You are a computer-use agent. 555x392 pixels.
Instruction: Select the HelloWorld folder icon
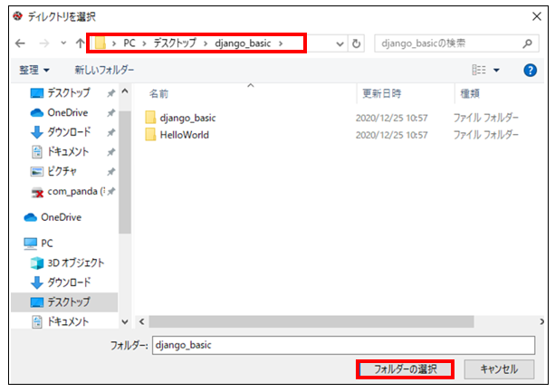[x=150, y=135]
